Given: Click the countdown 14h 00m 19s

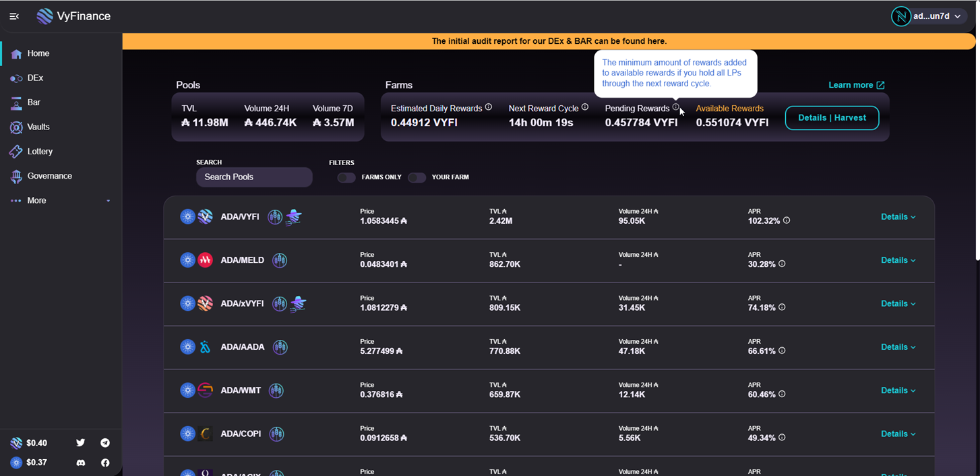Looking at the screenshot, I should [541, 123].
